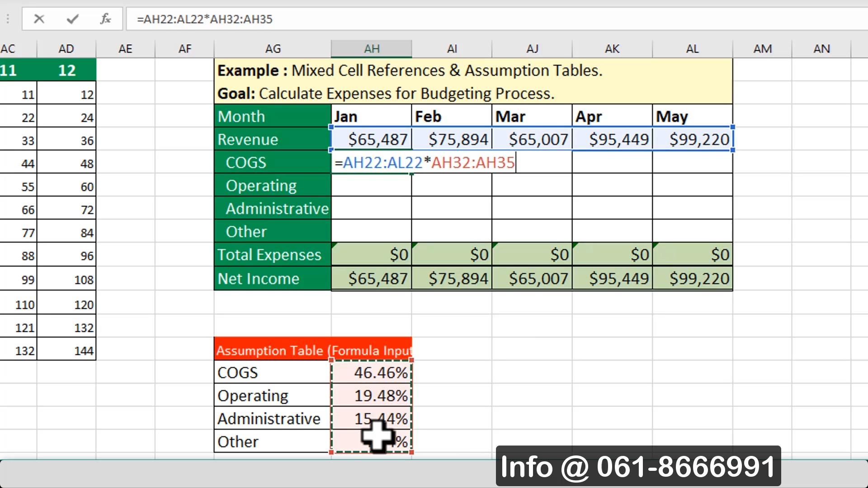868x488 pixels.
Task: Select column header AK
Action: (612, 49)
